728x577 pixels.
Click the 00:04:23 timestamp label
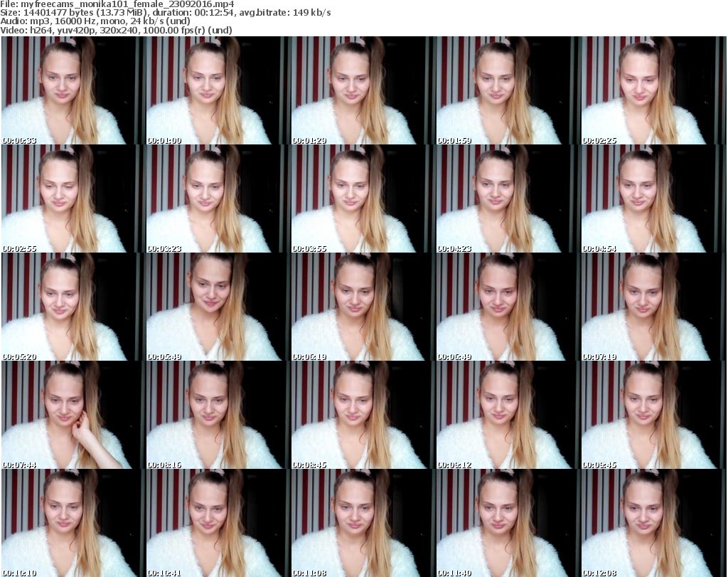coord(454,248)
